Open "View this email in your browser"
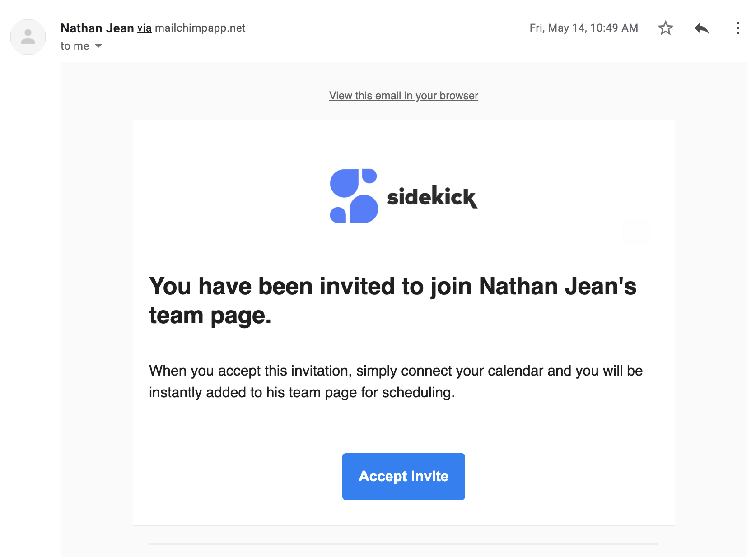The image size is (756, 557). [403, 96]
